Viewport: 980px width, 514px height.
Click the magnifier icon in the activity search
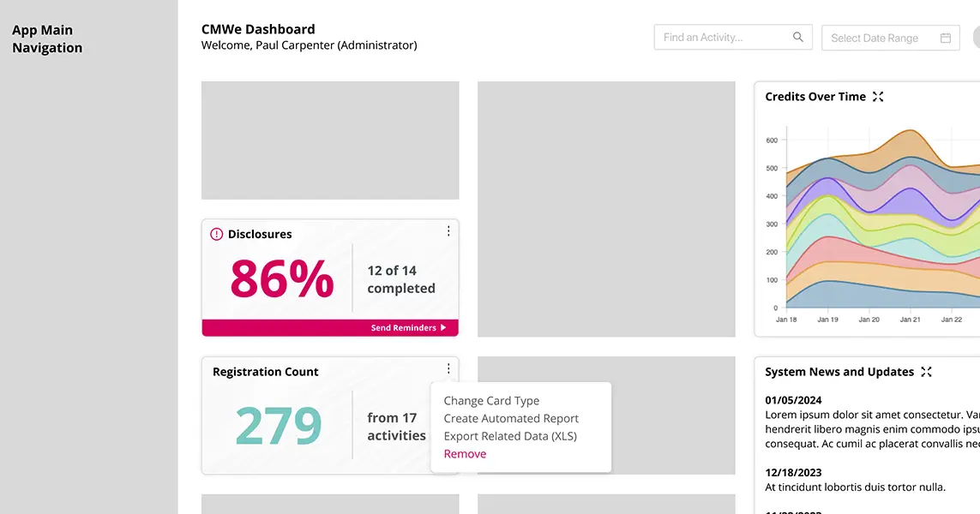(x=797, y=37)
